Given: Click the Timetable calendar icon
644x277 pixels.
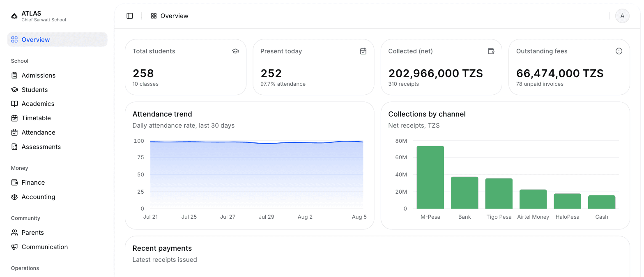Looking at the screenshot, I should click(x=14, y=118).
